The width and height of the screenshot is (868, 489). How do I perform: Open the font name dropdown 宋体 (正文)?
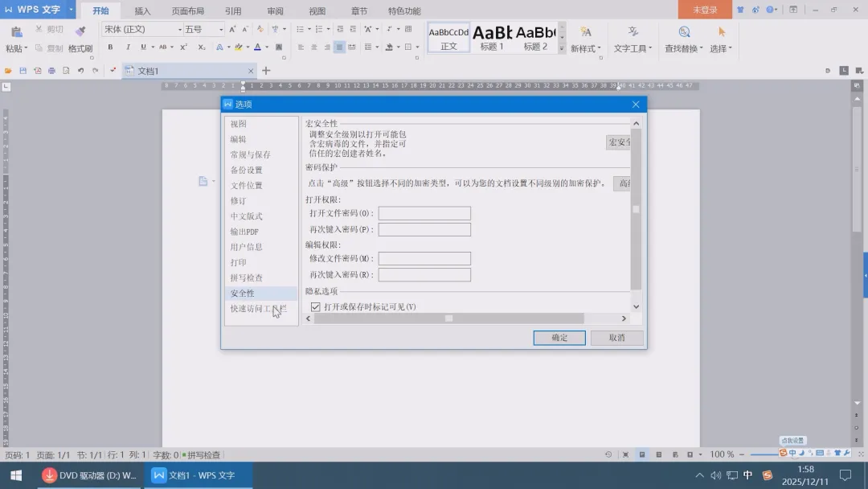pyautogui.click(x=180, y=29)
